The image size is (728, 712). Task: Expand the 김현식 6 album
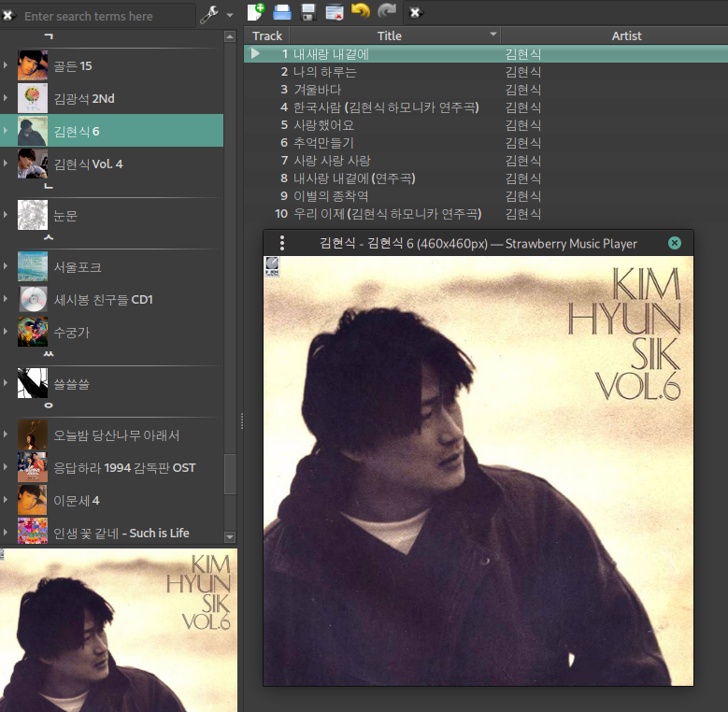pos(6,131)
